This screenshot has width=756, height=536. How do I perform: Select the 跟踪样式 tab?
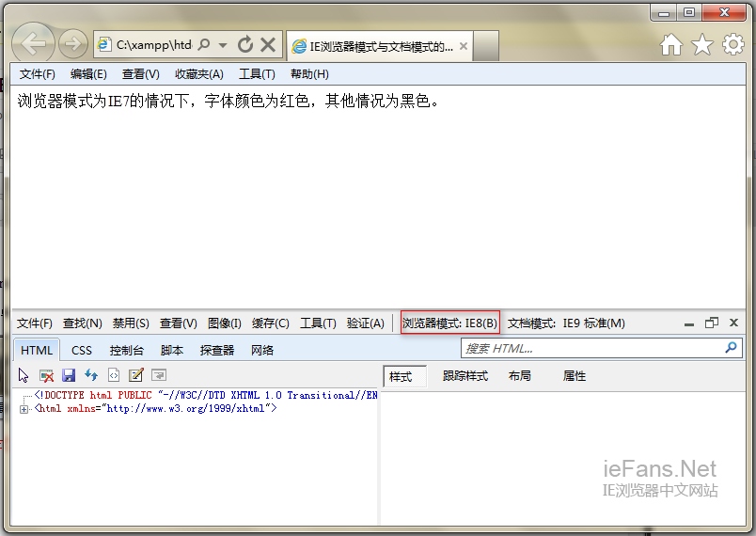click(465, 376)
